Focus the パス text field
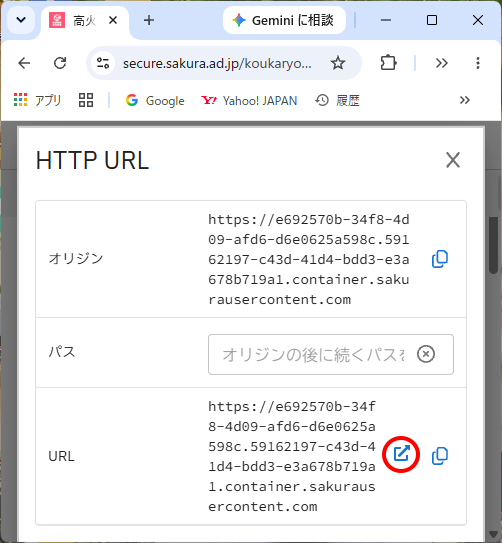The image size is (502, 543). [x=331, y=354]
